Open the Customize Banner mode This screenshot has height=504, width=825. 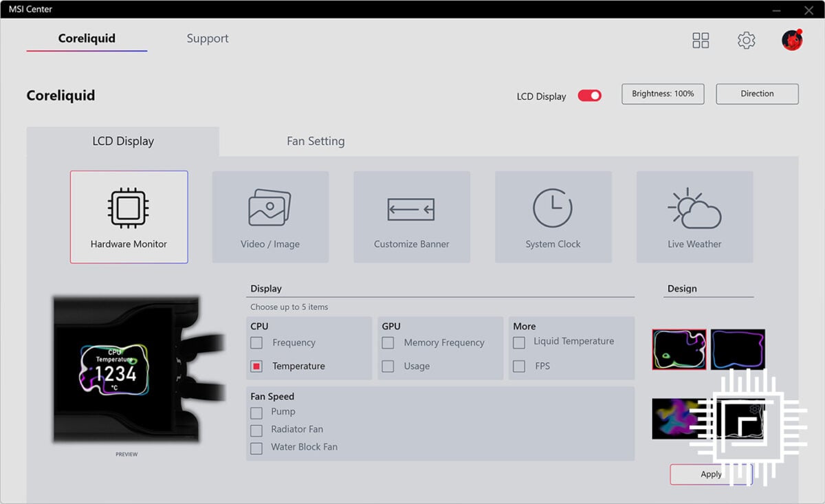[x=412, y=217]
